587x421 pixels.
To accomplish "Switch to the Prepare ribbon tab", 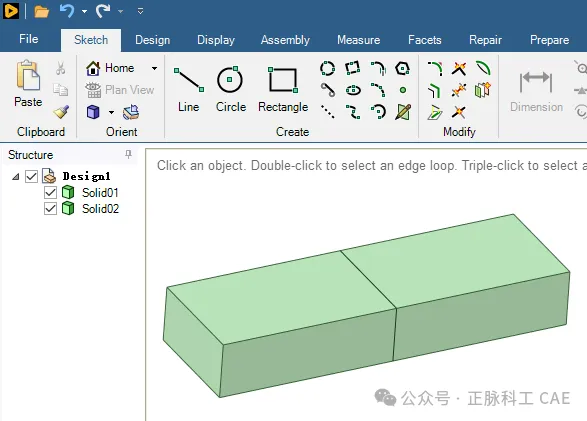I will tap(549, 40).
